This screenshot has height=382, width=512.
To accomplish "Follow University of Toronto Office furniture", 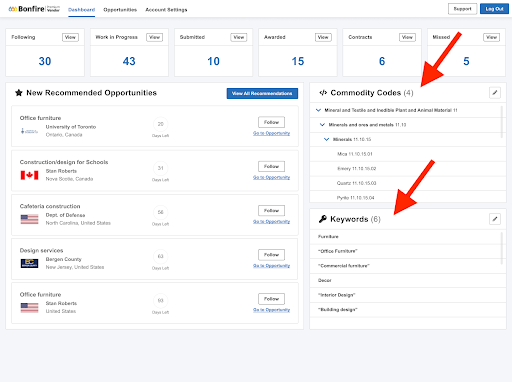I will pos(271,122).
